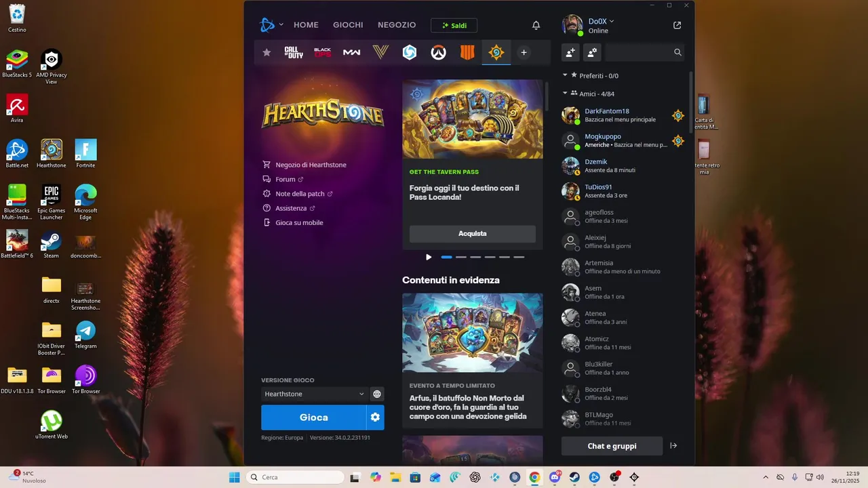
Task: Click the Battle.net logo
Action: click(267, 25)
